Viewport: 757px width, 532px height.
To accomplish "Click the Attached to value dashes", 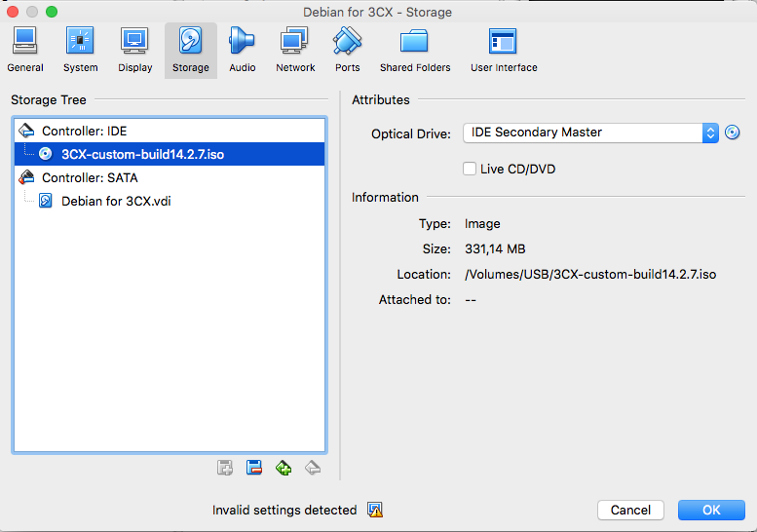I will tap(471, 300).
